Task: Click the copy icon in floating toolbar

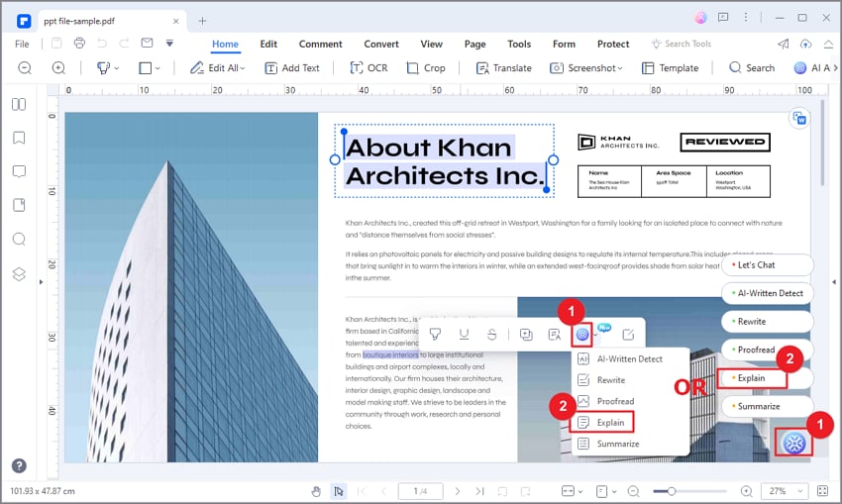Action: [526, 335]
